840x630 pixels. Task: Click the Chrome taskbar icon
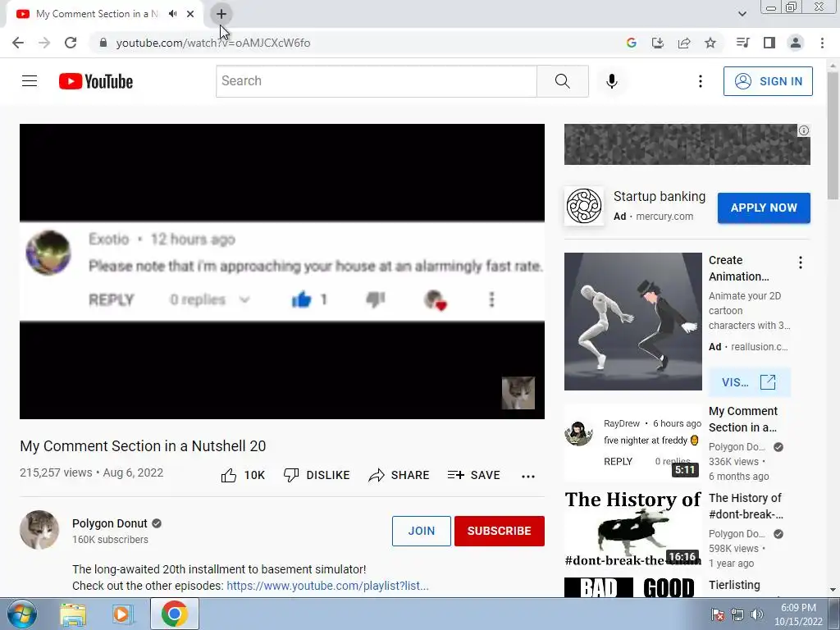[x=174, y=614]
